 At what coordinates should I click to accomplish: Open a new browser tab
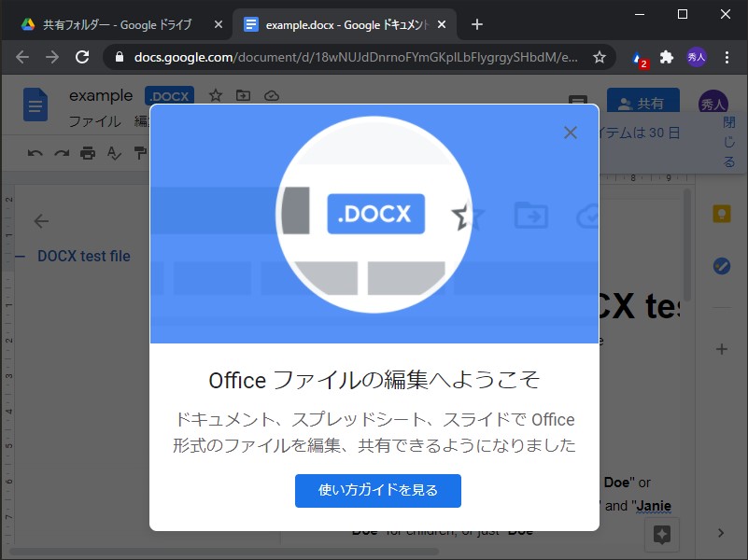477,24
